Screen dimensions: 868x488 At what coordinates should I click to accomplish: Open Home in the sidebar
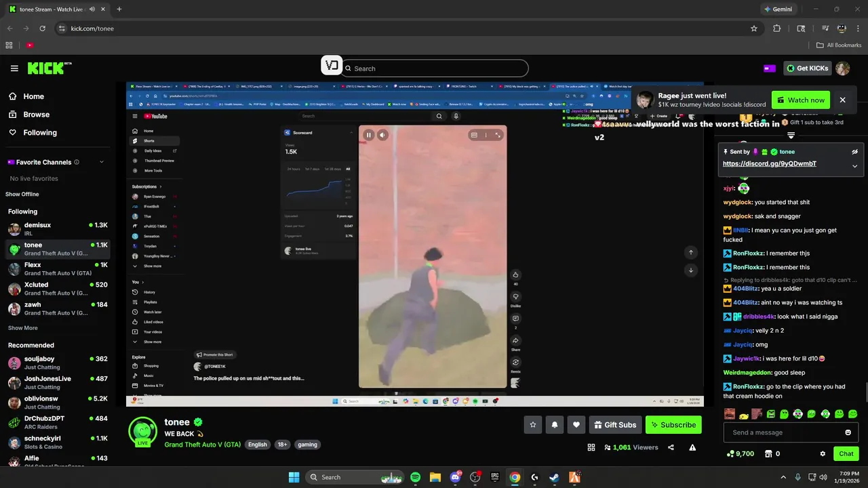pos(33,96)
